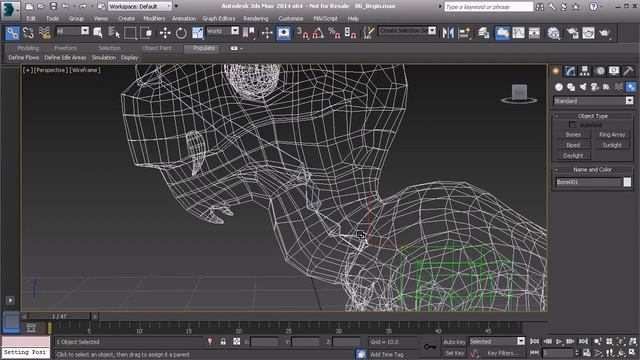The height and width of the screenshot is (360, 640).
Task: Activate the Select and Scale tool
Action: (198, 33)
